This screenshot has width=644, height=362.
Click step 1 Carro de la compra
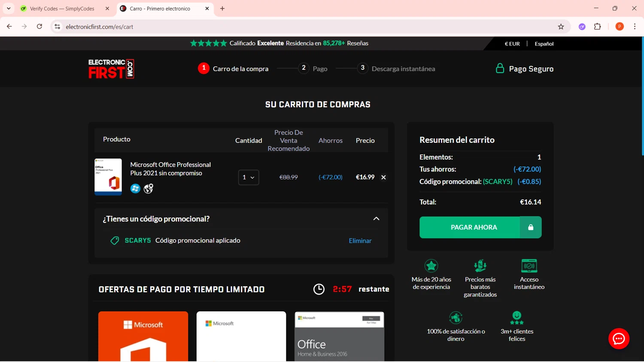(233, 69)
